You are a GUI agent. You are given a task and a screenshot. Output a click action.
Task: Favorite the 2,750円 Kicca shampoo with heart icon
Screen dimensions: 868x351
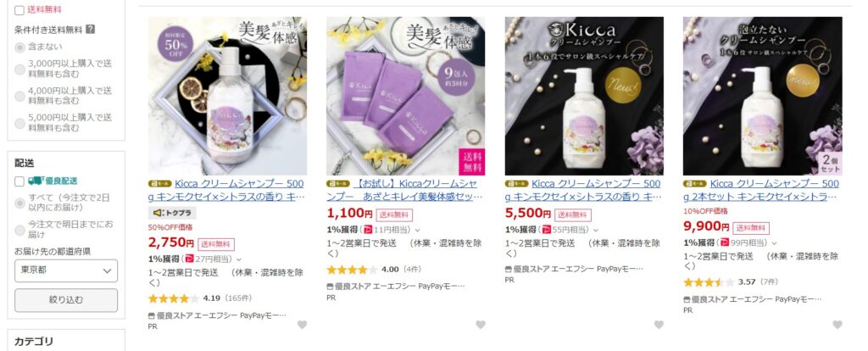[x=302, y=325]
